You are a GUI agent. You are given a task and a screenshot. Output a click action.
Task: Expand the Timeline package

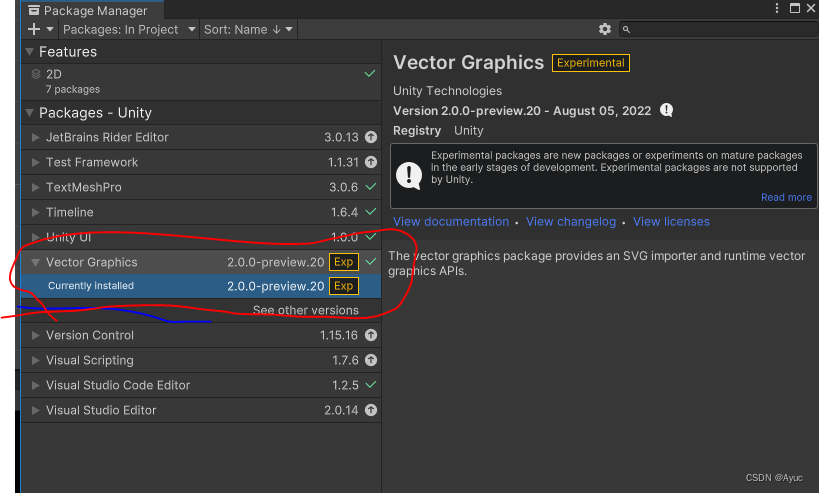click(36, 212)
